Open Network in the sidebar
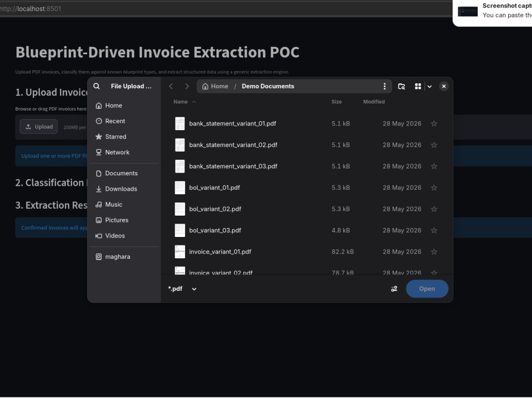 (x=124, y=152)
